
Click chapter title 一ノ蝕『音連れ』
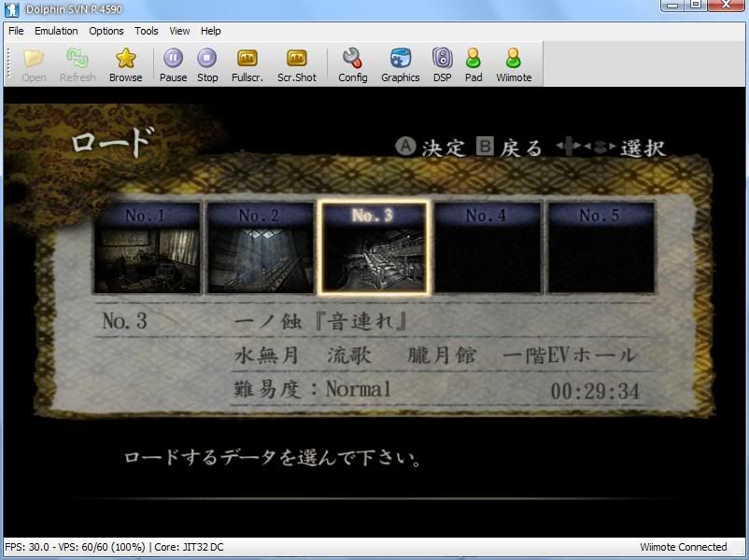(x=321, y=321)
